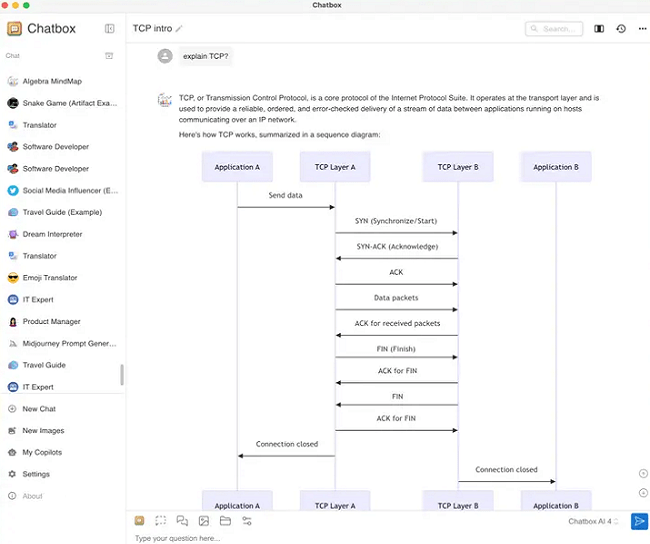Click the archive icon beside Chat label
The width and height of the screenshot is (650, 544).
(x=109, y=56)
